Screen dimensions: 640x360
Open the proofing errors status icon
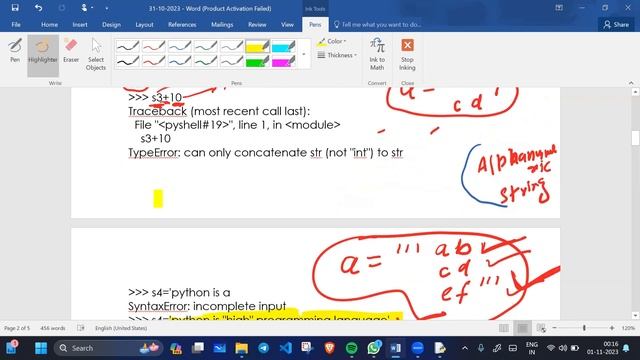point(81,328)
